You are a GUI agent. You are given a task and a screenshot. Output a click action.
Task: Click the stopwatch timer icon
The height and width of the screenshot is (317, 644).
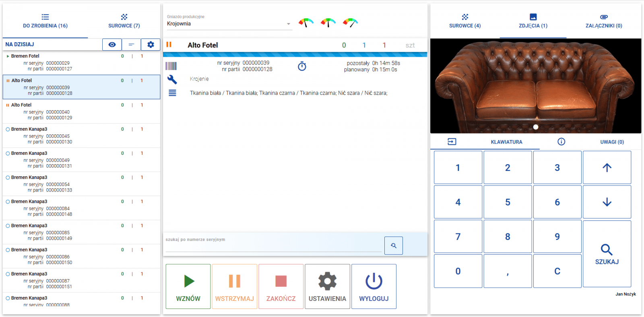click(302, 66)
